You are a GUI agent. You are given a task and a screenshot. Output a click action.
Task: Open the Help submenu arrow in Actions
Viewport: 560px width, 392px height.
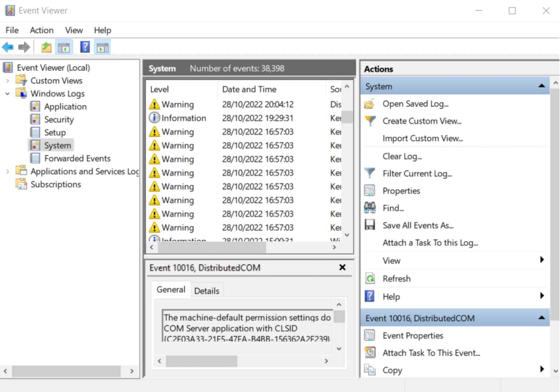(542, 296)
